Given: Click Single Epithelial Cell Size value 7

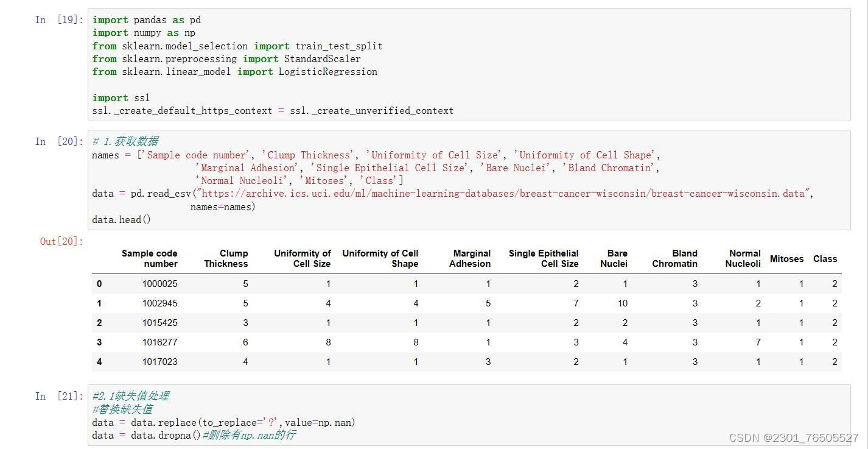Looking at the screenshot, I should [576, 303].
